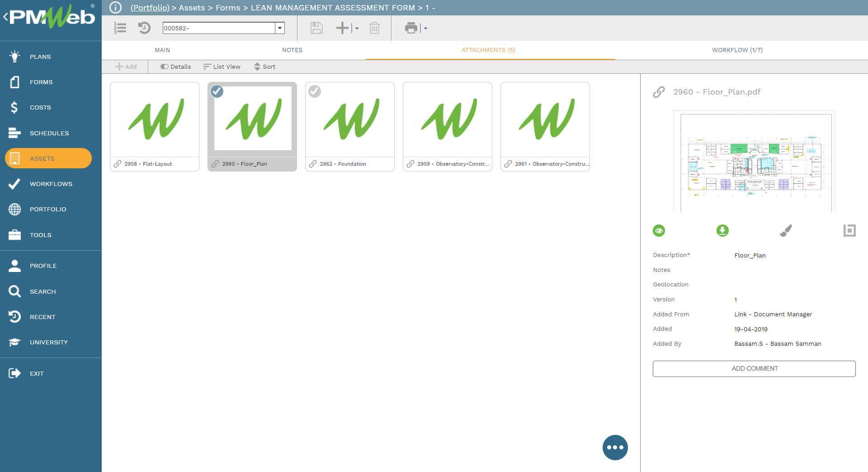Collapse sidebar using PMWeb logo arrow
This screenshot has width=868, height=472.
[5, 17]
